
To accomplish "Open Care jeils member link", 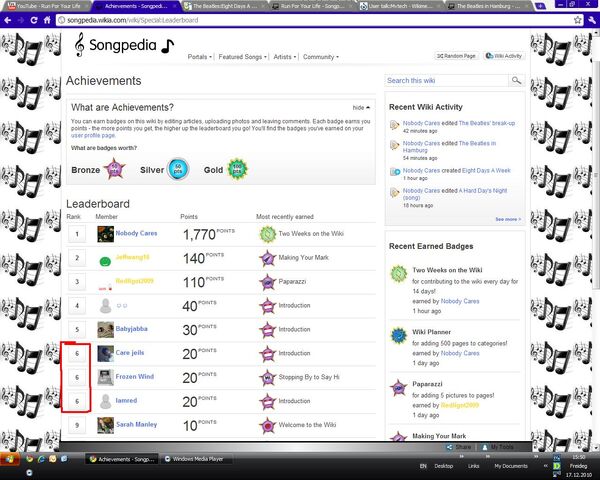I will click(130, 353).
